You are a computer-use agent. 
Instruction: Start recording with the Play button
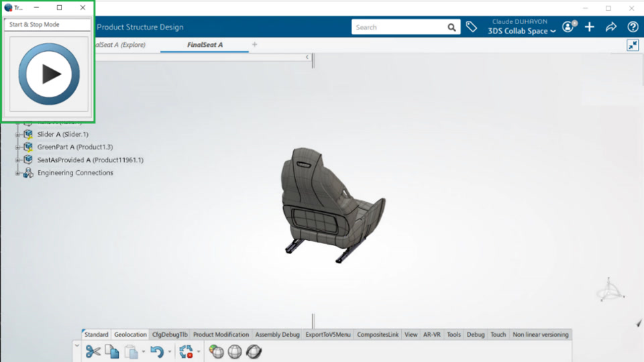(49, 74)
